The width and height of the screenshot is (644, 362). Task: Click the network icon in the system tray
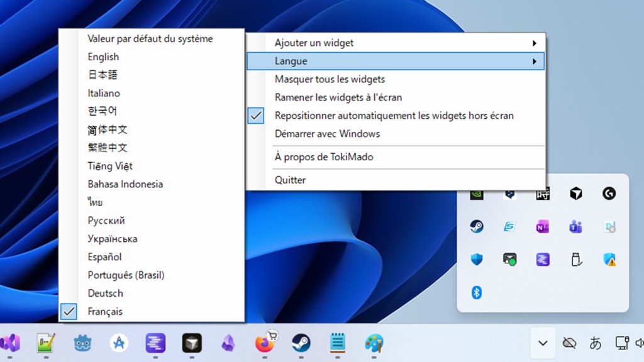click(622, 343)
